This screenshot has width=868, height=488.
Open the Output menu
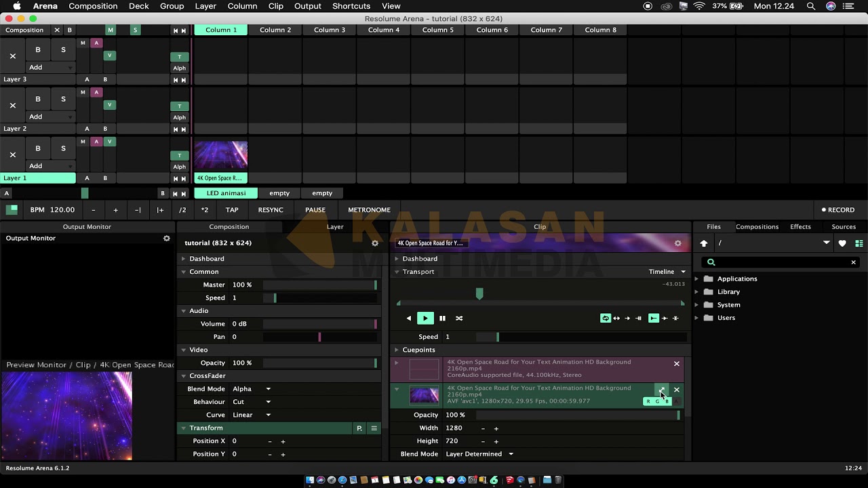(308, 6)
